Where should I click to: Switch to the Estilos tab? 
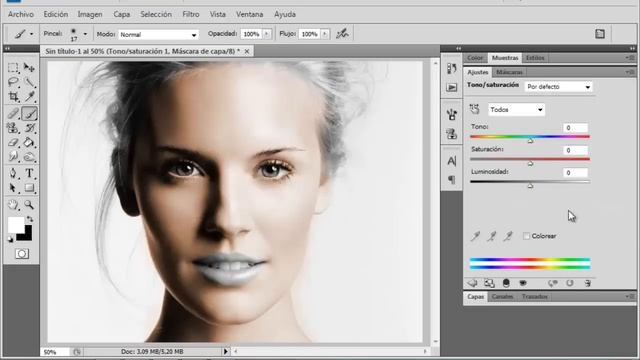pyautogui.click(x=535, y=58)
